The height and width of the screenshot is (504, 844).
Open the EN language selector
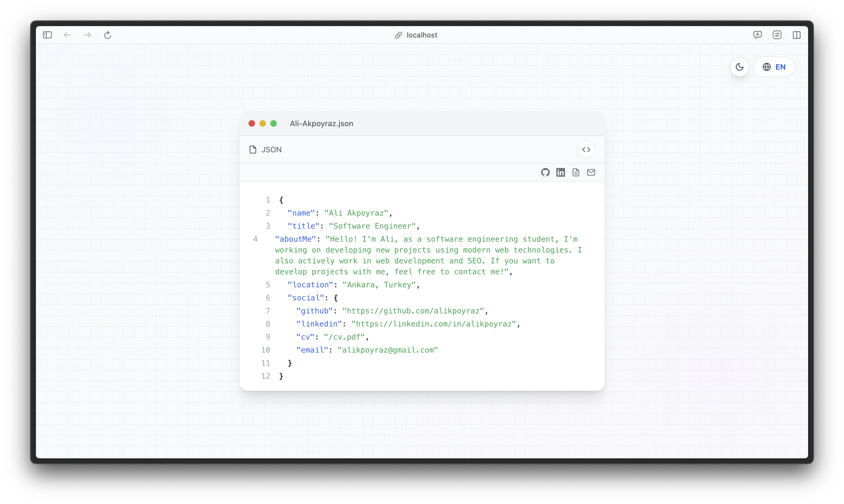pos(780,67)
